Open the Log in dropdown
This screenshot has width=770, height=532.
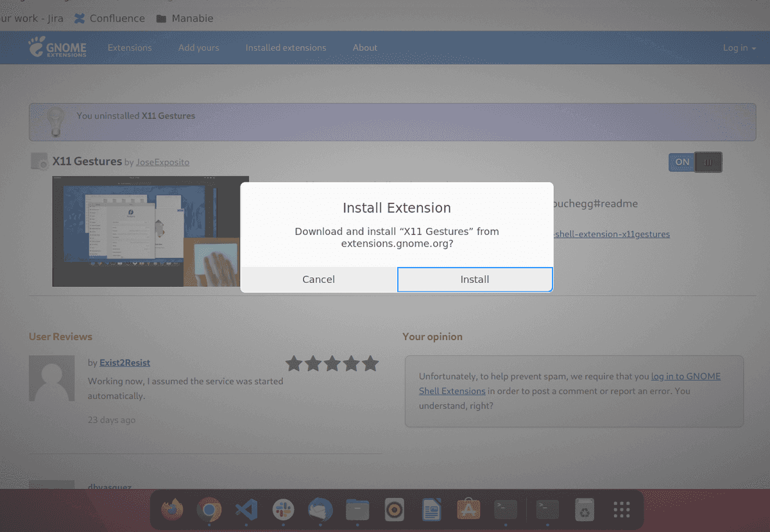click(739, 47)
